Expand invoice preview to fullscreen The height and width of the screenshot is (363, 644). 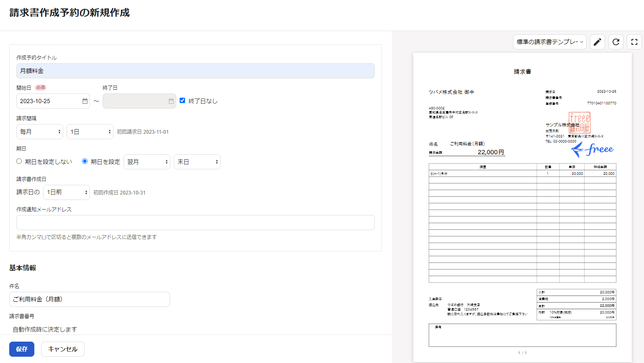pos(634,42)
